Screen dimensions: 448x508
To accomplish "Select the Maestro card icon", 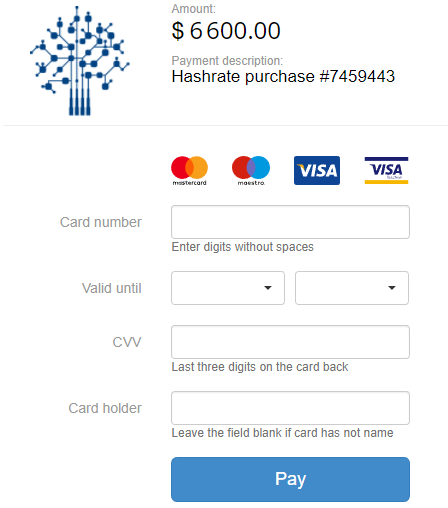I will [251, 170].
